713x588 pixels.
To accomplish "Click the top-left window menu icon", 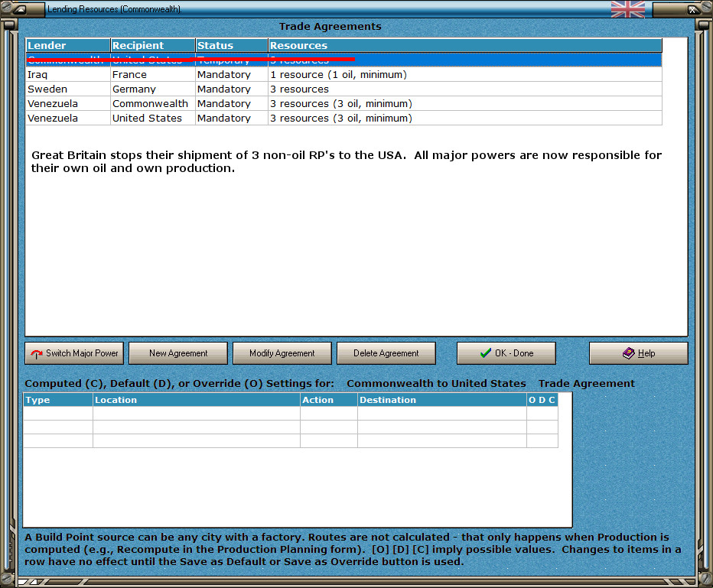I will (21, 9).
